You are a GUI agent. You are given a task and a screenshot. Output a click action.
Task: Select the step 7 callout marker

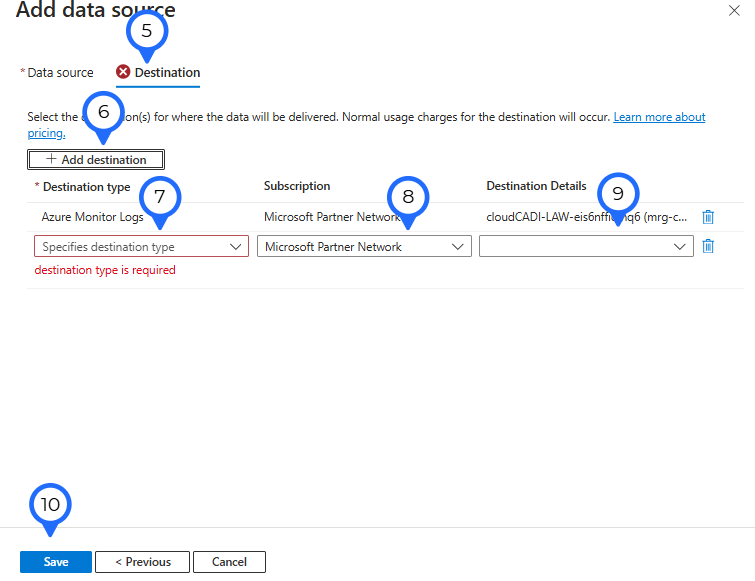159,197
